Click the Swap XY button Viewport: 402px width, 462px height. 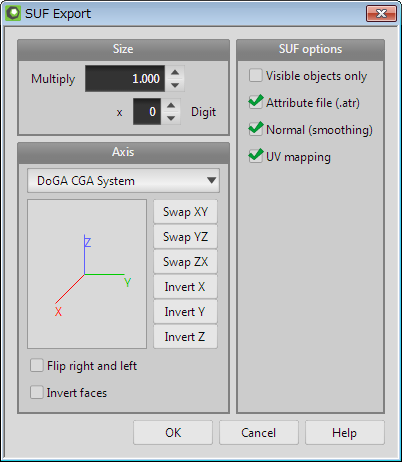click(185, 212)
